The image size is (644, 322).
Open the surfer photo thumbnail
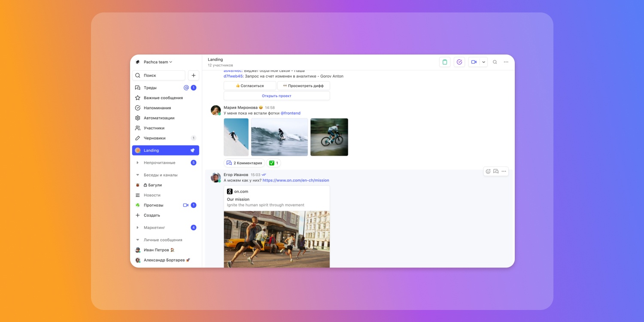click(279, 137)
